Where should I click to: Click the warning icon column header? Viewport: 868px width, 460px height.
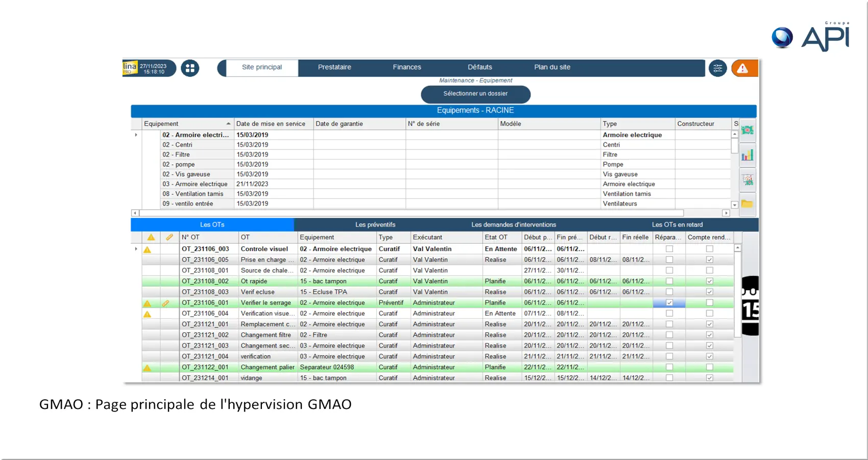tap(151, 237)
